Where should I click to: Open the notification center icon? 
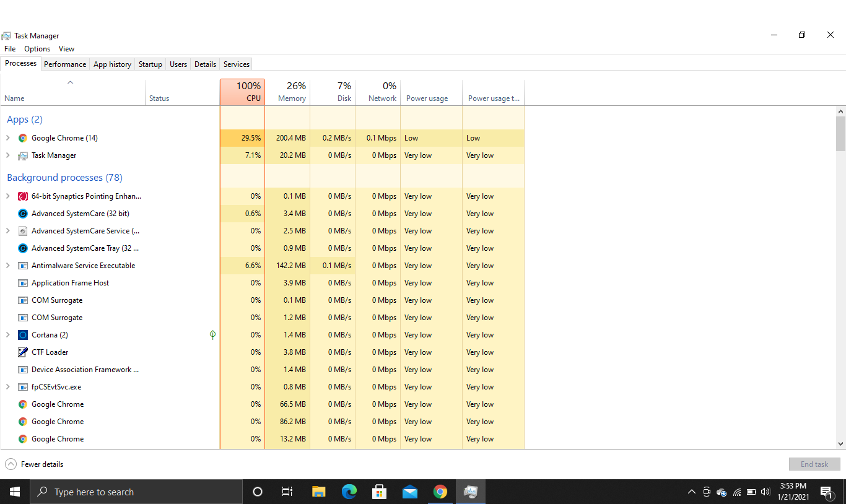pos(826,492)
